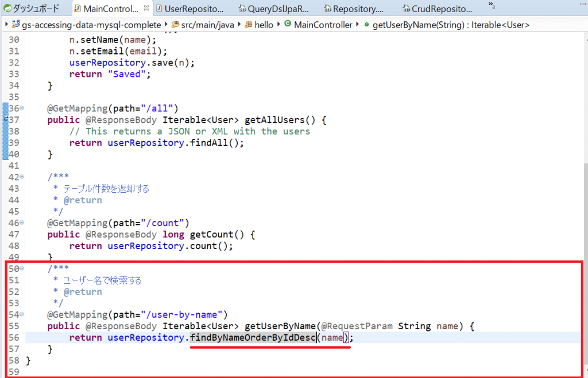This screenshot has width=588, height=378.
Task: Click the Repository tab file icon
Action: pos(327,9)
